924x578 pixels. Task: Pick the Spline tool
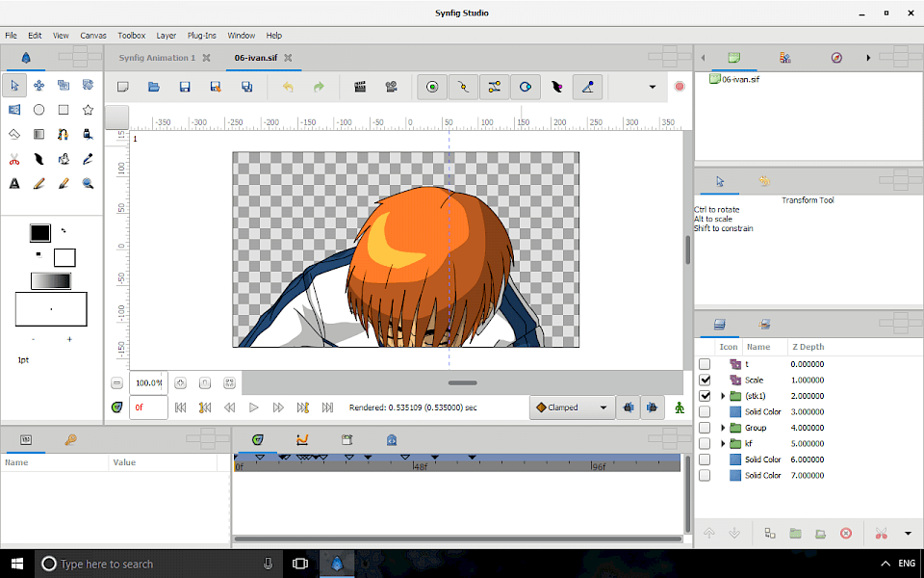tap(64, 135)
